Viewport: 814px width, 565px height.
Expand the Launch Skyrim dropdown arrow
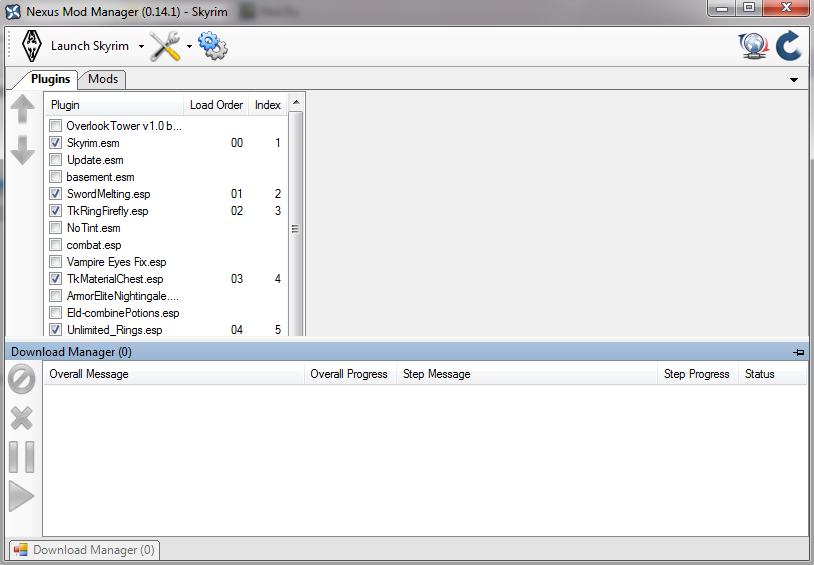coord(141,46)
